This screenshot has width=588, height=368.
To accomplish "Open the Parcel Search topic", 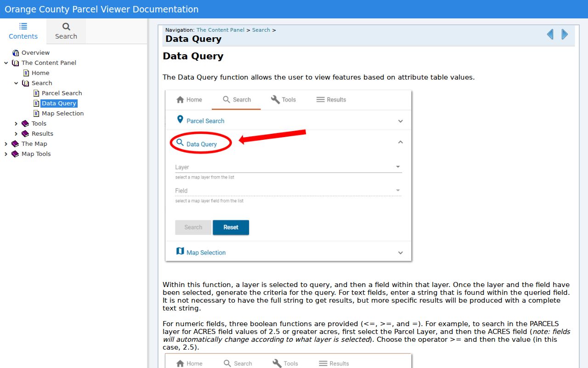I will (x=62, y=93).
